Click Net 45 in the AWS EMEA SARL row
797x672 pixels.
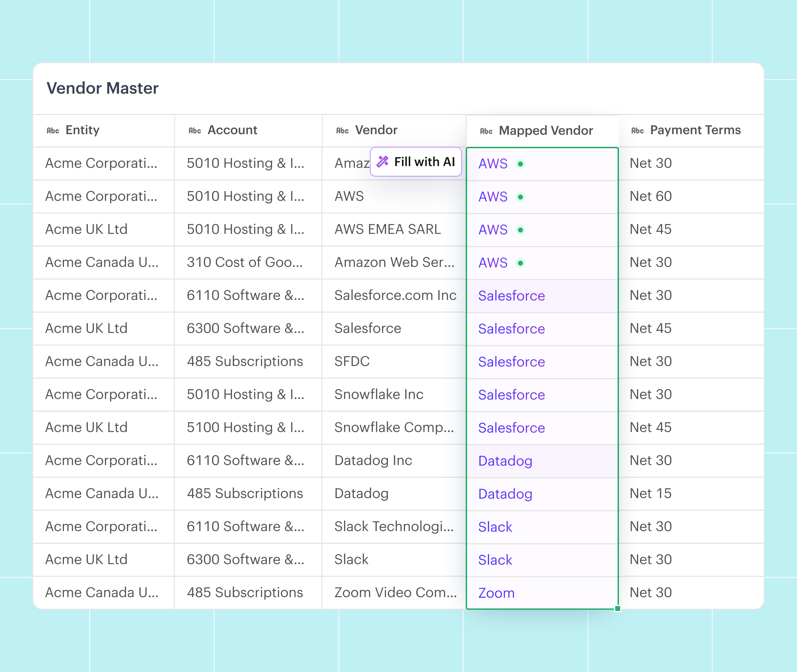point(691,229)
